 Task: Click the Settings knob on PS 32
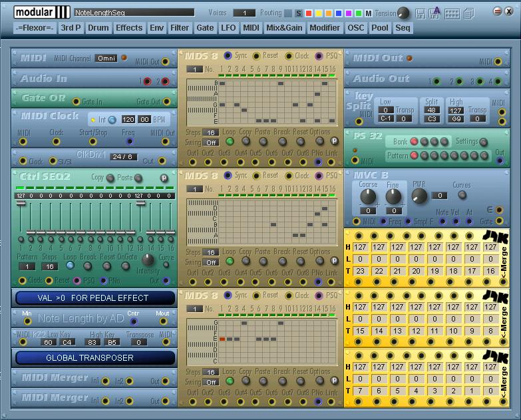coord(484,142)
